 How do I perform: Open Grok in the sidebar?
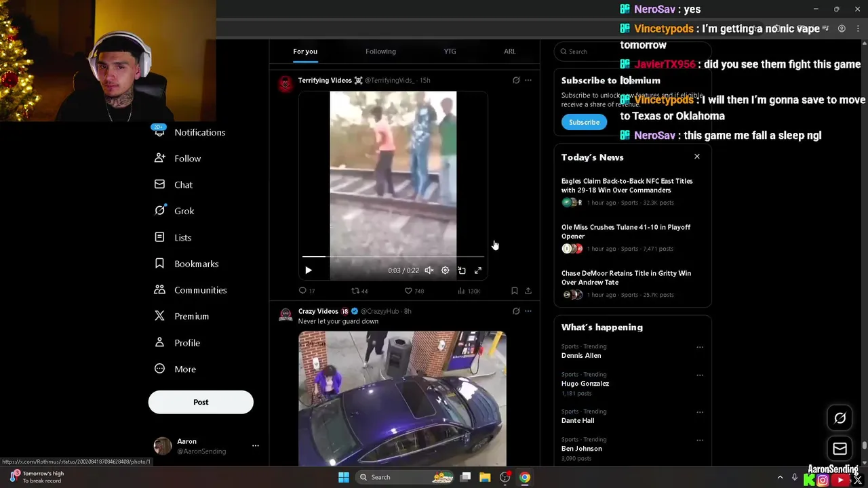[174, 211]
